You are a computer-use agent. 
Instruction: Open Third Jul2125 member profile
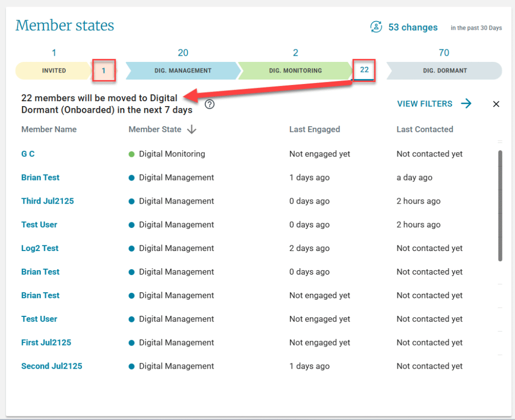point(47,201)
